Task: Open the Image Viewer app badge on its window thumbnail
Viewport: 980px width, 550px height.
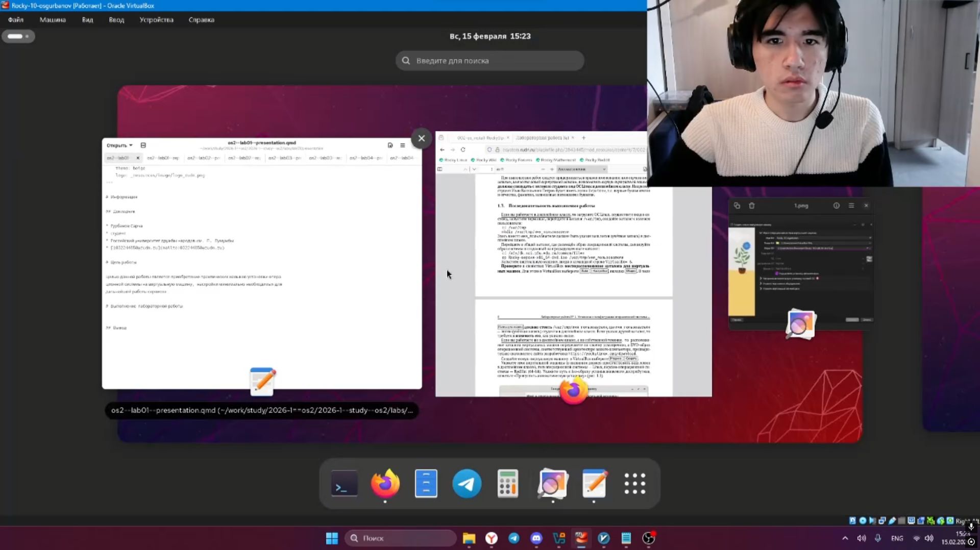Action: (800, 323)
